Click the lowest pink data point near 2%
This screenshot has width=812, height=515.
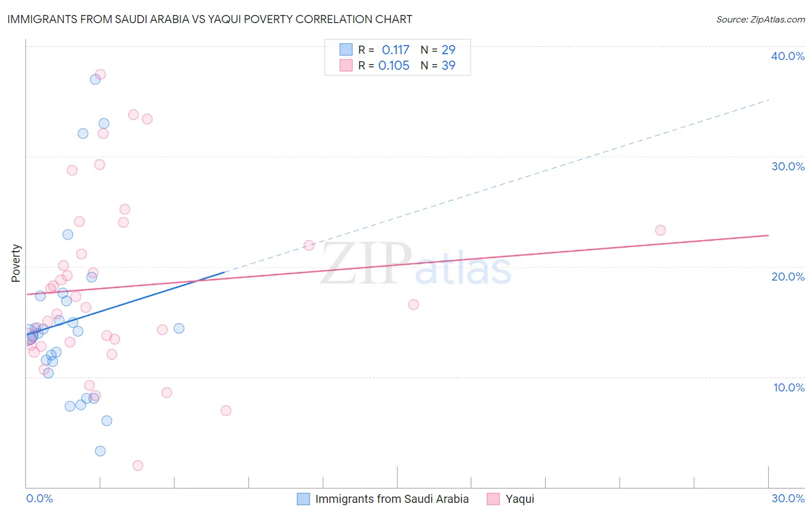[137, 465]
